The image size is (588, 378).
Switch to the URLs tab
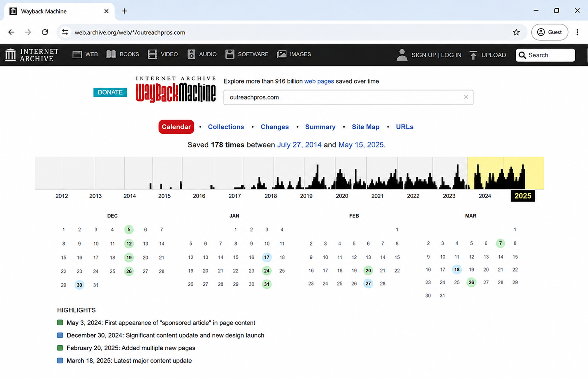tap(405, 127)
